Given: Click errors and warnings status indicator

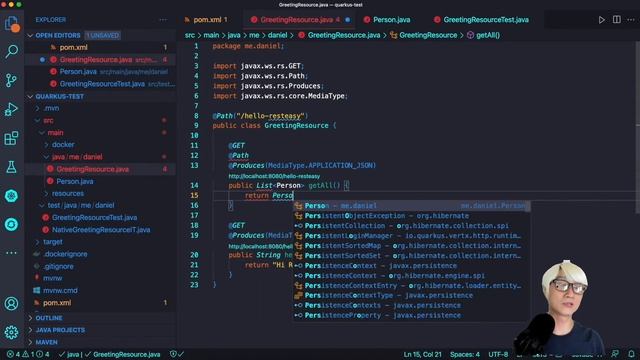Looking at the screenshot, I should [28, 354].
